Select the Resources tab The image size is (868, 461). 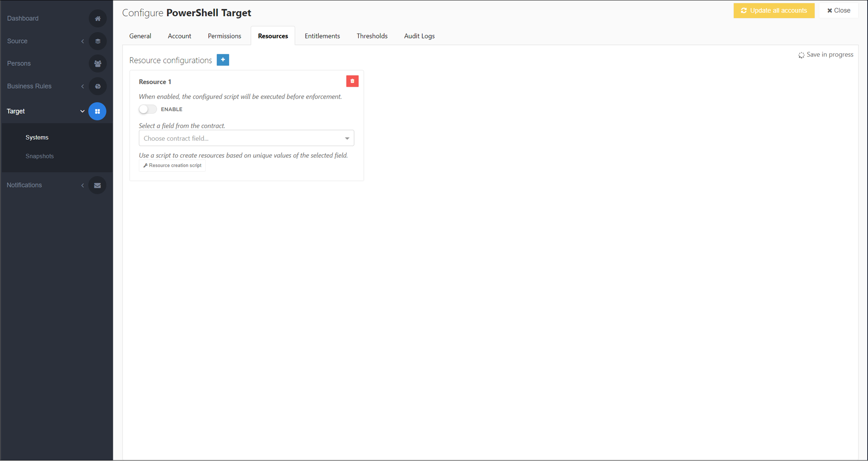click(273, 36)
